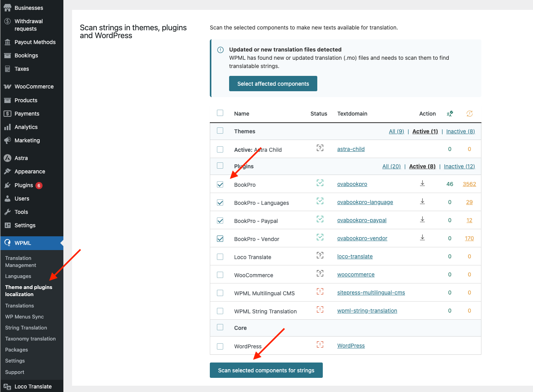Click the orange refresh column header icon
Screen dimensions: 533x392
pyautogui.click(x=470, y=114)
